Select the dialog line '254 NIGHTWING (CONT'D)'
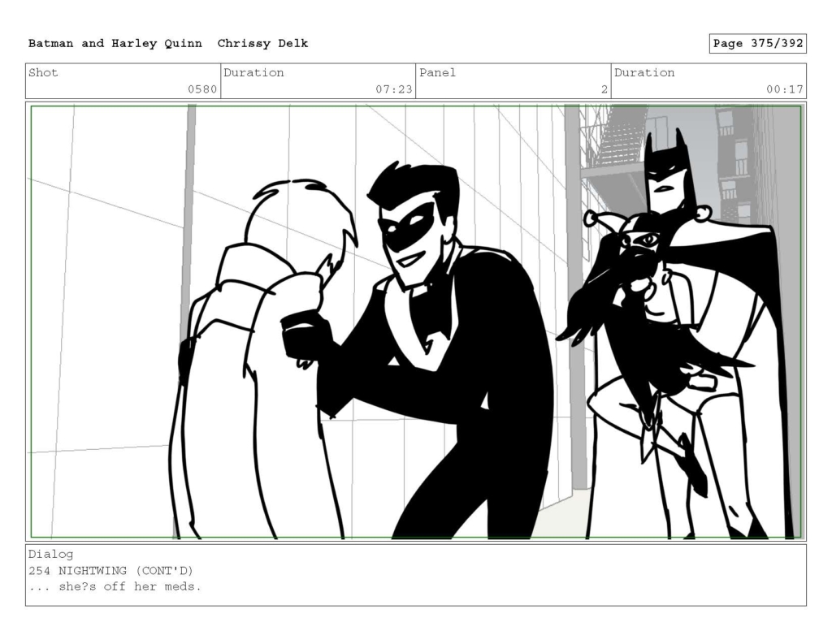Viewport: 832px width, 644px height. (x=110, y=571)
